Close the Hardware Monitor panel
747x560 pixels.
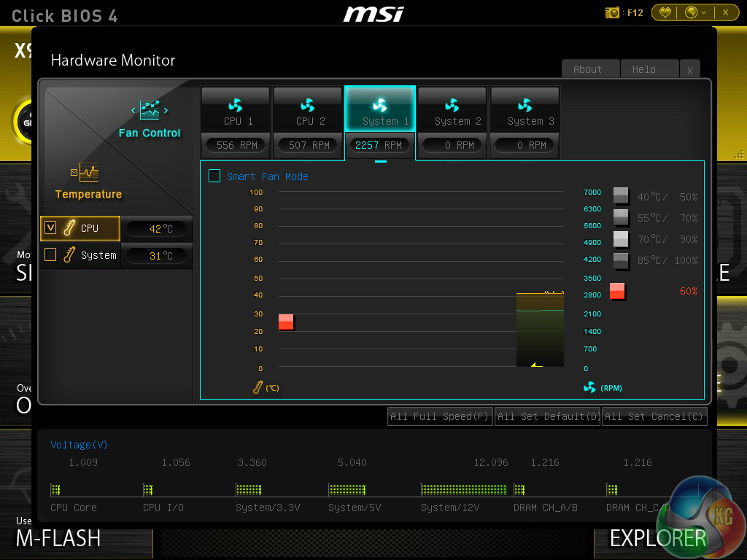pos(690,69)
